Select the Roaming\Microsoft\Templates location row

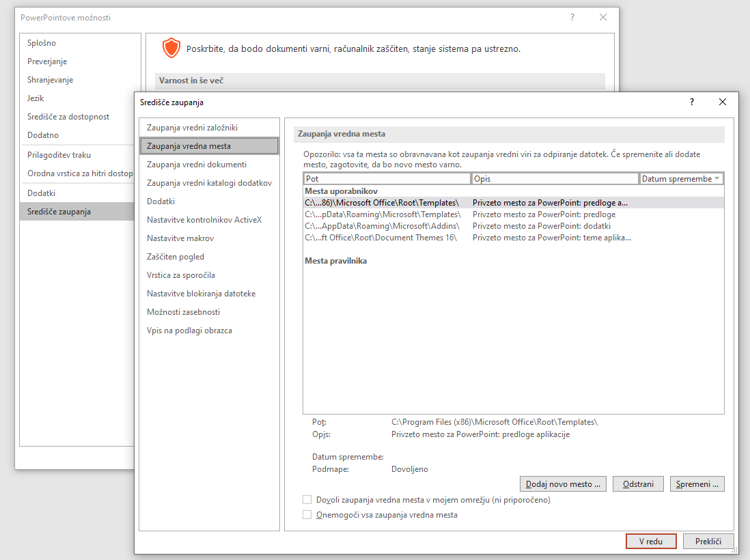[514, 214]
